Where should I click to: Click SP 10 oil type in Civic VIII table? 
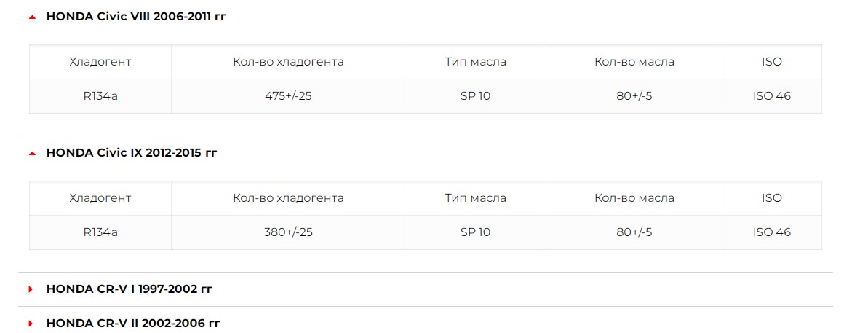tap(476, 96)
